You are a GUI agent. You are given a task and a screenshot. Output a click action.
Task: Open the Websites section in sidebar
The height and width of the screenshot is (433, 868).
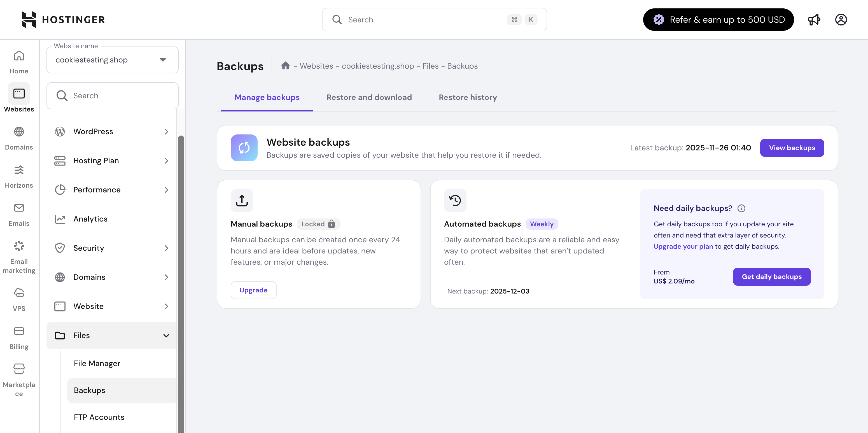coord(19,98)
